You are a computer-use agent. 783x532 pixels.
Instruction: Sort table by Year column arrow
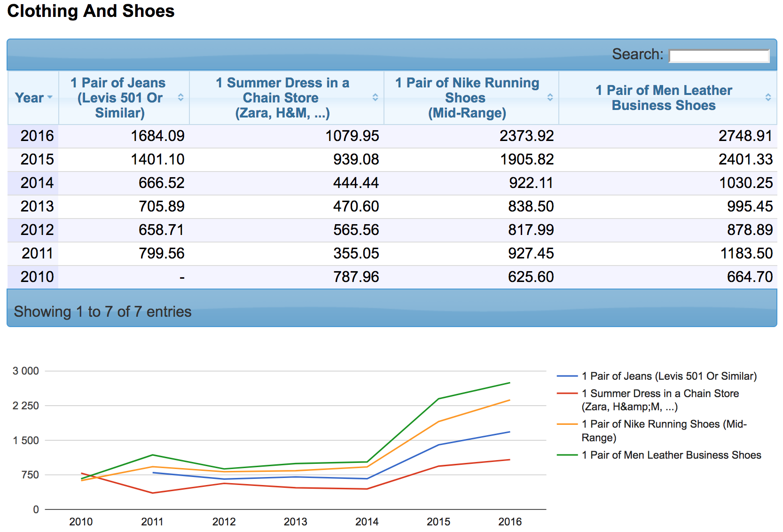click(x=50, y=97)
